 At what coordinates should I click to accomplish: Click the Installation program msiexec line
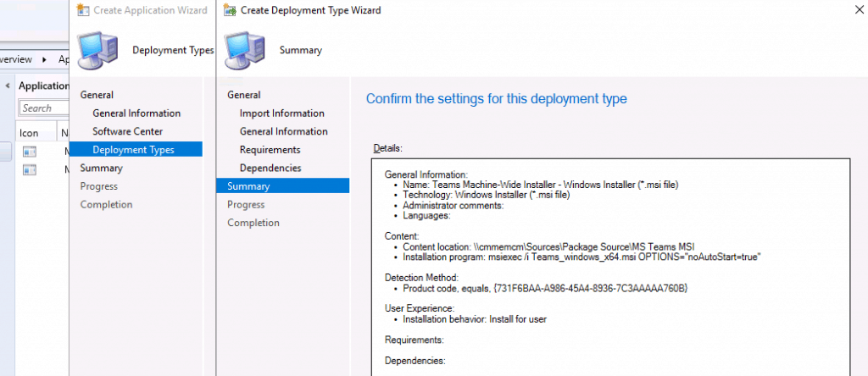pyautogui.click(x=581, y=257)
